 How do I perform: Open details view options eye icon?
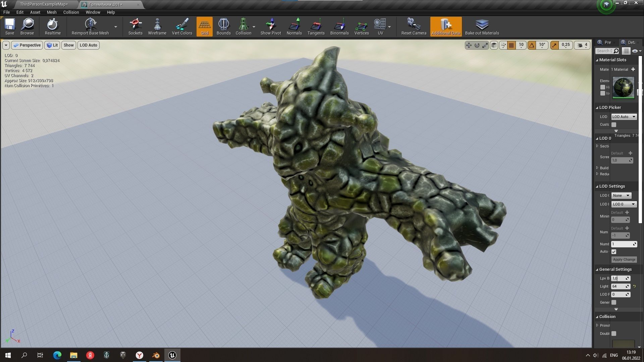point(636,51)
